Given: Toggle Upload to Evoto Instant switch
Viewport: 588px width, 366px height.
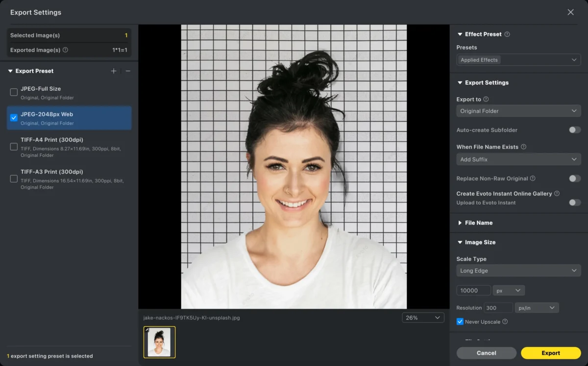Looking at the screenshot, I should (574, 203).
